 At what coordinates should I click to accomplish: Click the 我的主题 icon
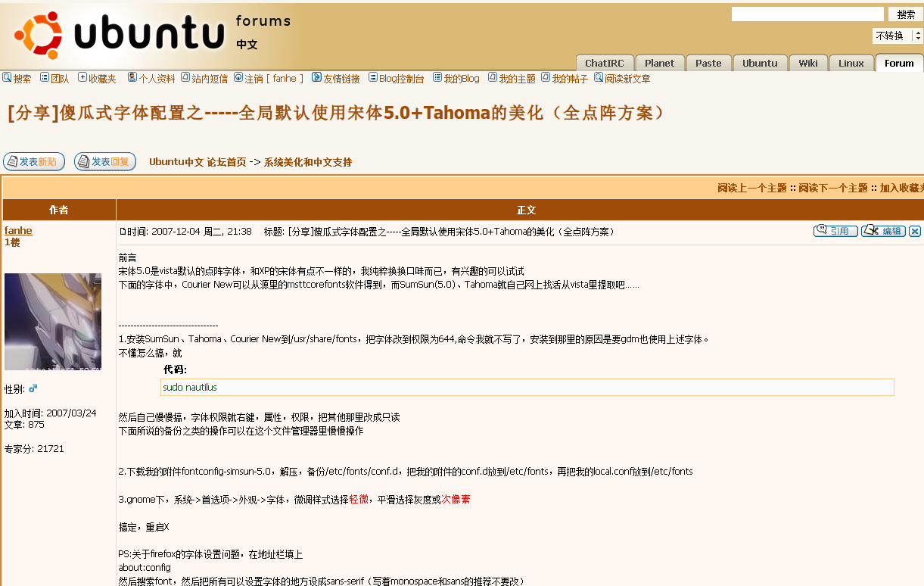493,77
